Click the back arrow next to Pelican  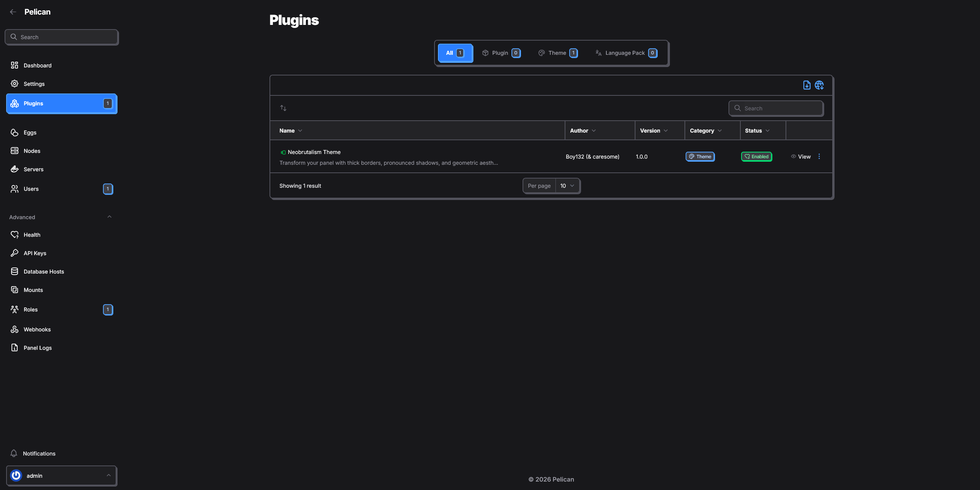13,12
